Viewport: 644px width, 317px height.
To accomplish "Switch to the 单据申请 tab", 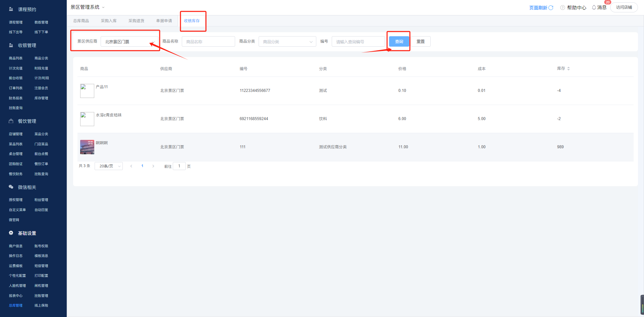I will pos(164,21).
